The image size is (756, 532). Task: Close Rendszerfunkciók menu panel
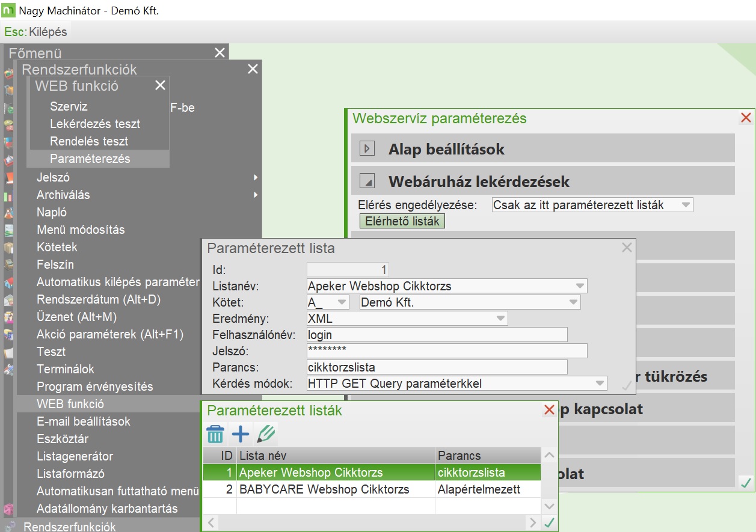click(x=253, y=69)
